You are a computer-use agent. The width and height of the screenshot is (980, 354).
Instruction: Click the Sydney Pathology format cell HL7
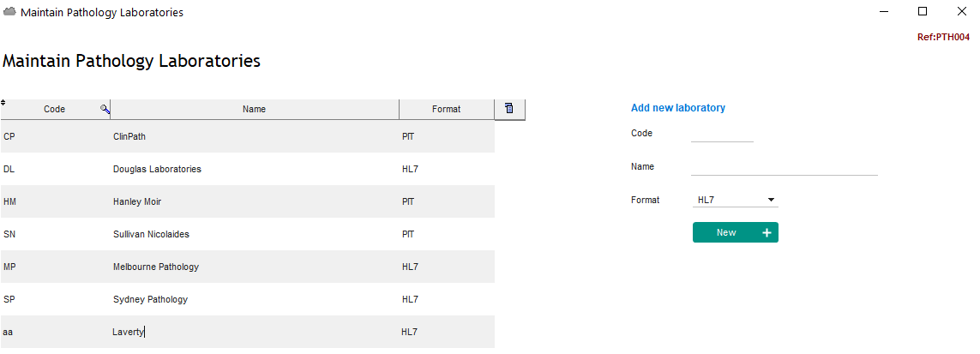410,299
